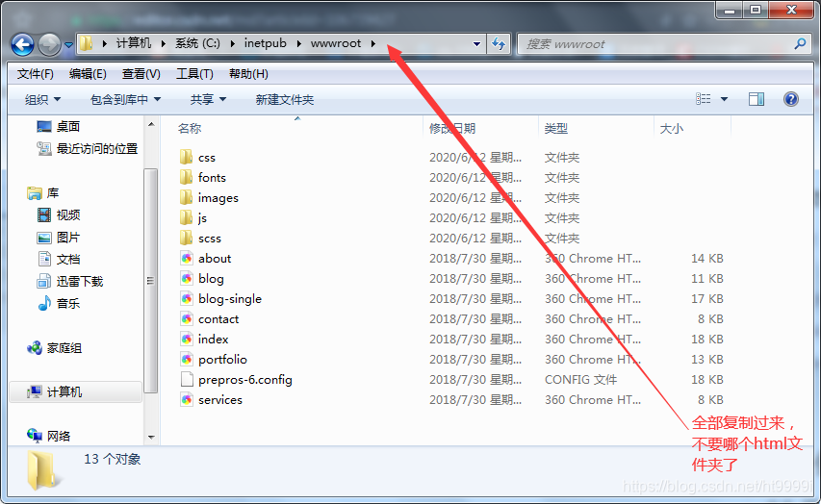The image size is (821, 504).
Task: Click the change view icon
Action: coord(704,99)
